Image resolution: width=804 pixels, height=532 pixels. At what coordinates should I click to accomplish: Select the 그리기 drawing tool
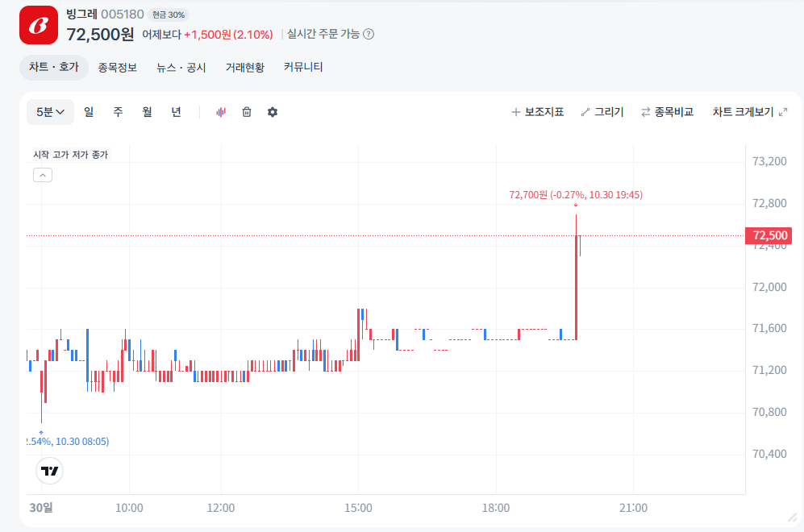click(602, 112)
